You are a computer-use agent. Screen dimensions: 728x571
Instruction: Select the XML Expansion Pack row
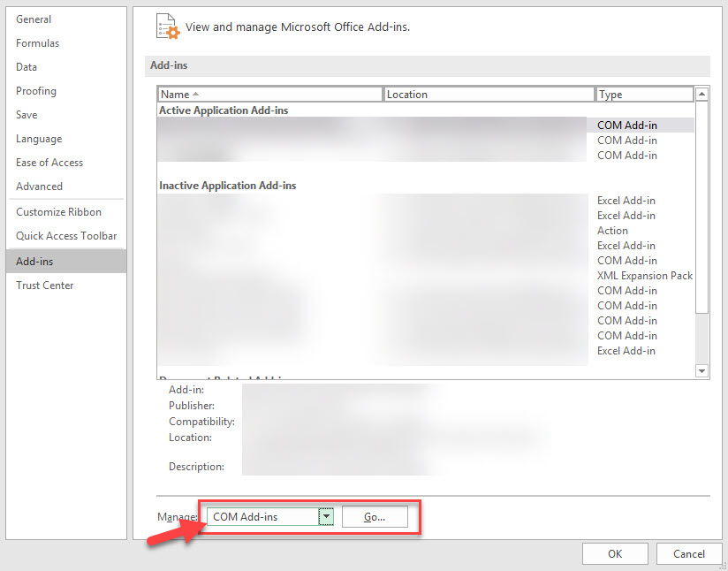click(426, 276)
